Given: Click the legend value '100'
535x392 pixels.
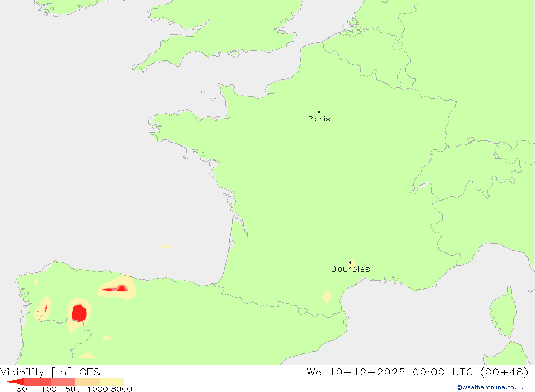Looking at the screenshot, I should pyautogui.click(x=49, y=389).
